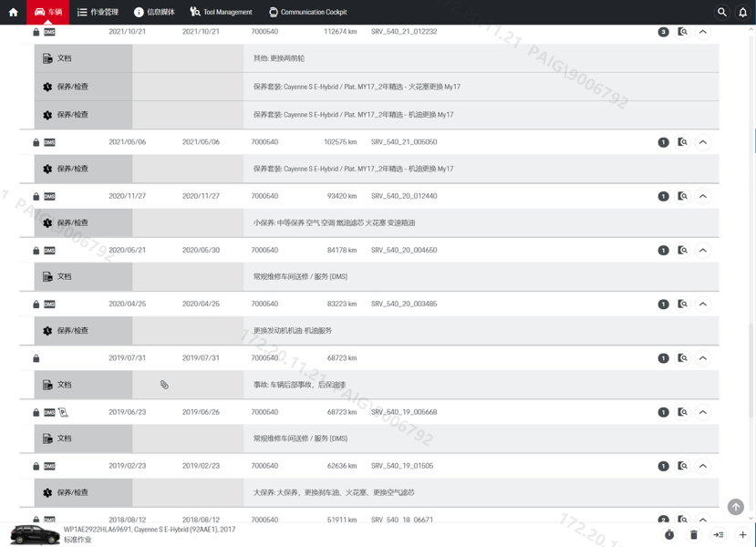View details icon for SRV_540_21_005050
The width and height of the screenshot is (756, 547).
tap(683, 142)
